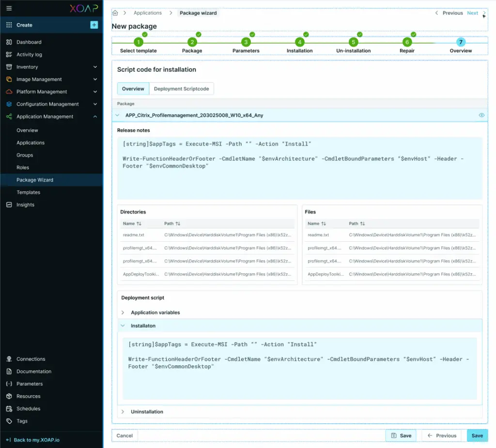Image resolution: width=496 pixels, height=448 pixels.
Task: Click the plus icon beside Create
Action: click(x=94, y=24)
